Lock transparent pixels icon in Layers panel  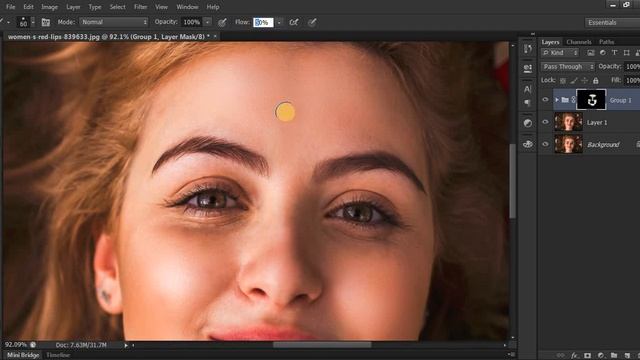[563, 80]
